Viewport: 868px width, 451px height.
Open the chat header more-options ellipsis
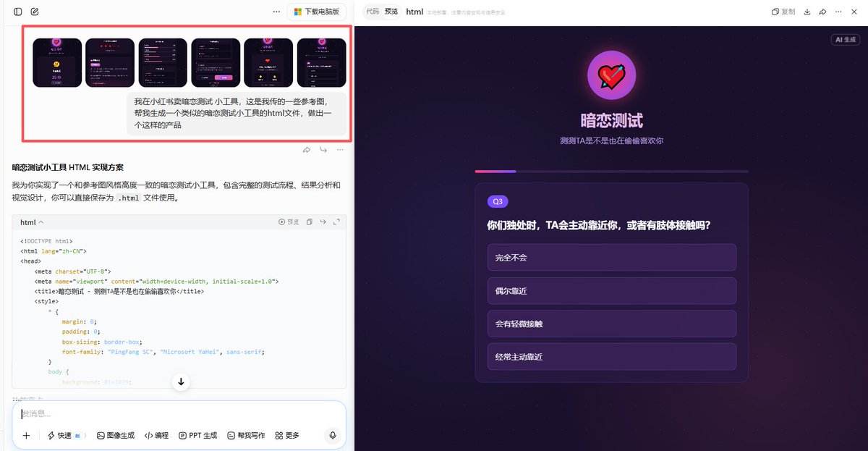pos(276,12)
